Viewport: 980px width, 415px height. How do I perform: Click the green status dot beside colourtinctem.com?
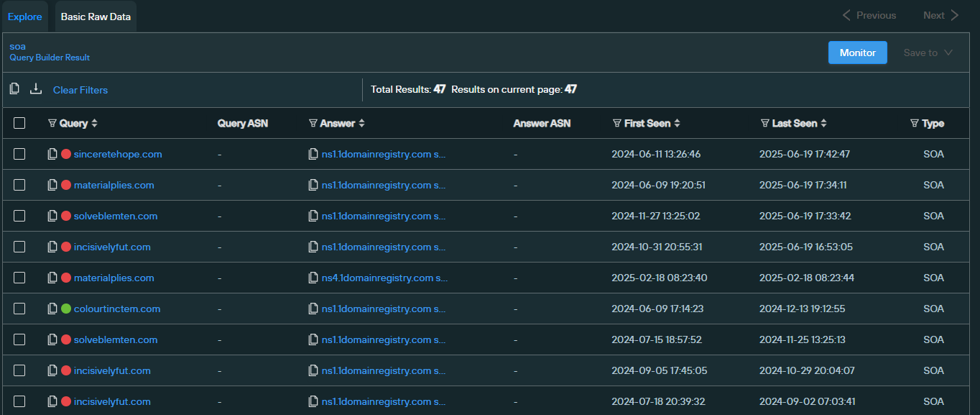[x=66, y=309]
